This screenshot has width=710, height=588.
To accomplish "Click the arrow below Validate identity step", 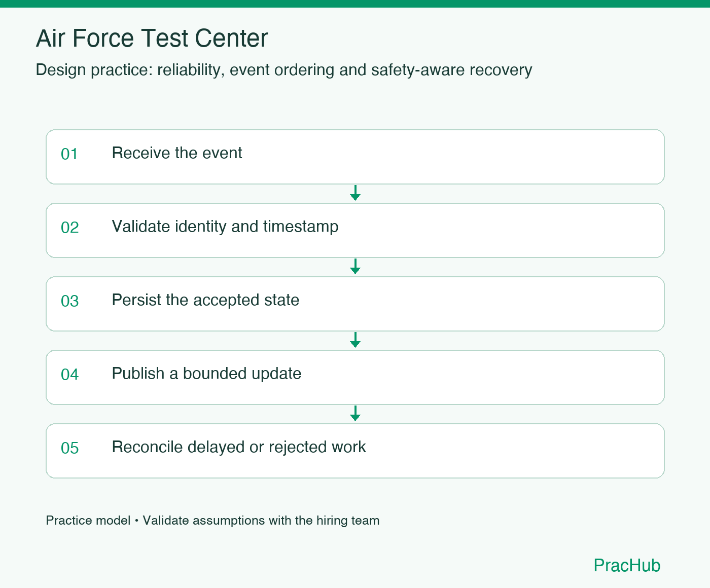I will coord(355,267).
